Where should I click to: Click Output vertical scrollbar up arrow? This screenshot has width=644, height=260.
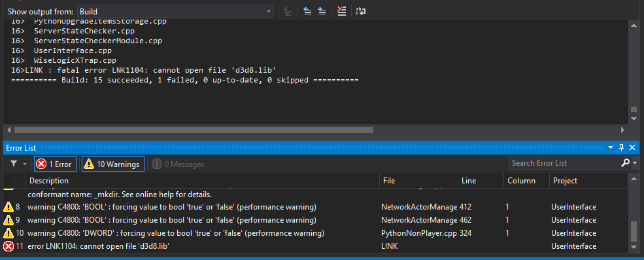pyautogui.click(x=634, y=25)
